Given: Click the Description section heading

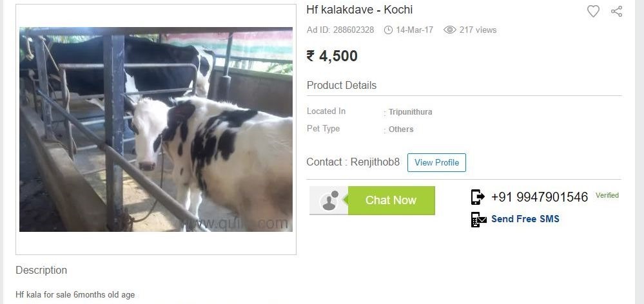Looking at the screenshot, I should [41, 271].
